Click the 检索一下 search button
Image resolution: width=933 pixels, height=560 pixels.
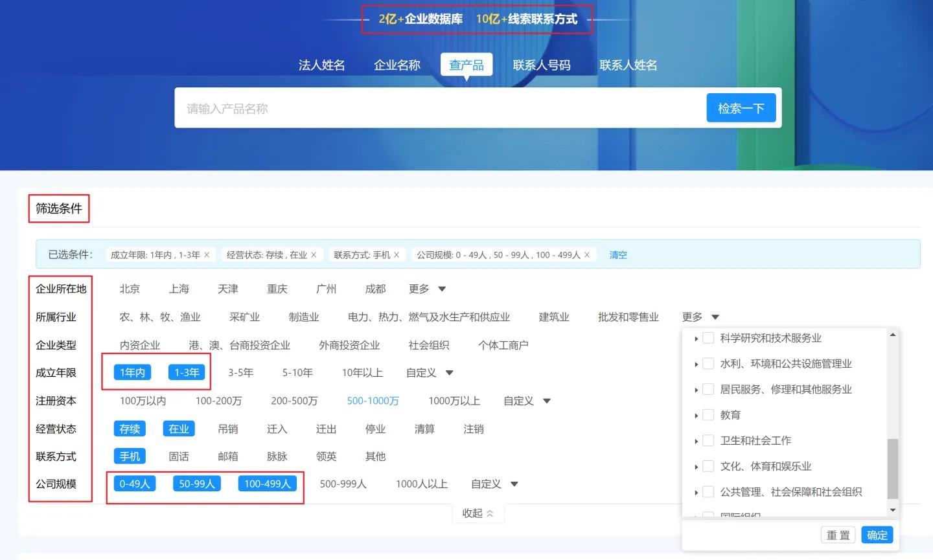(741, 107)
